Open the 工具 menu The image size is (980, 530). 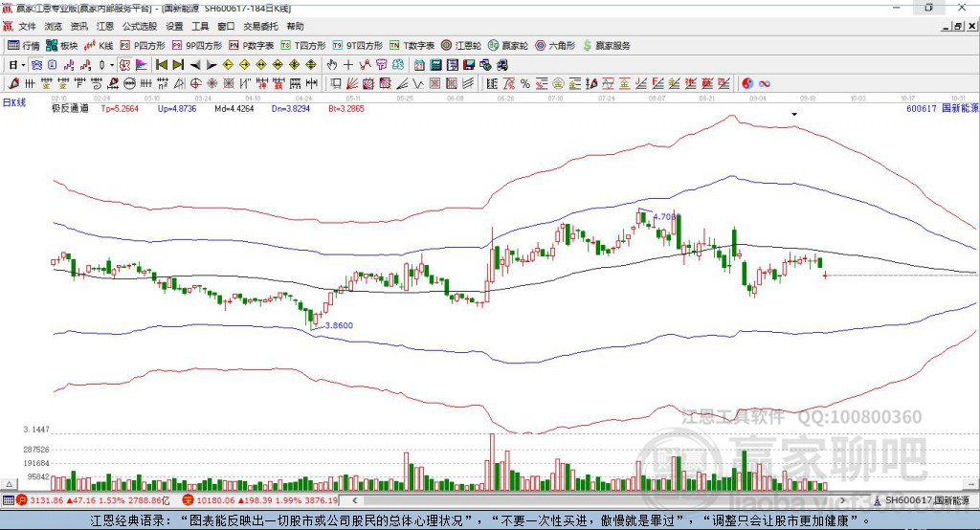coord(200,26)
